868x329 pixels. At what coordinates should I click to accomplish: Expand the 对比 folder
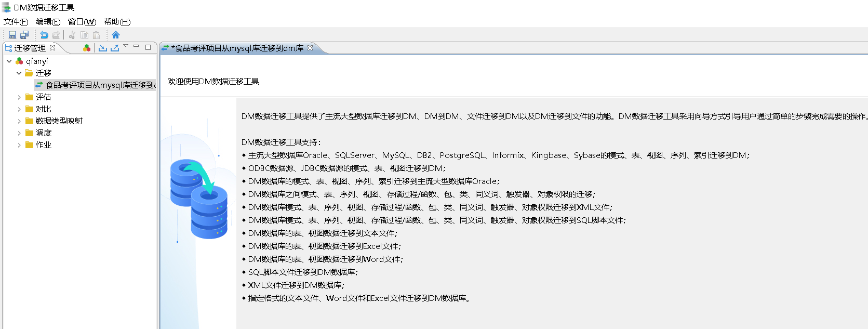coord(19,109)
